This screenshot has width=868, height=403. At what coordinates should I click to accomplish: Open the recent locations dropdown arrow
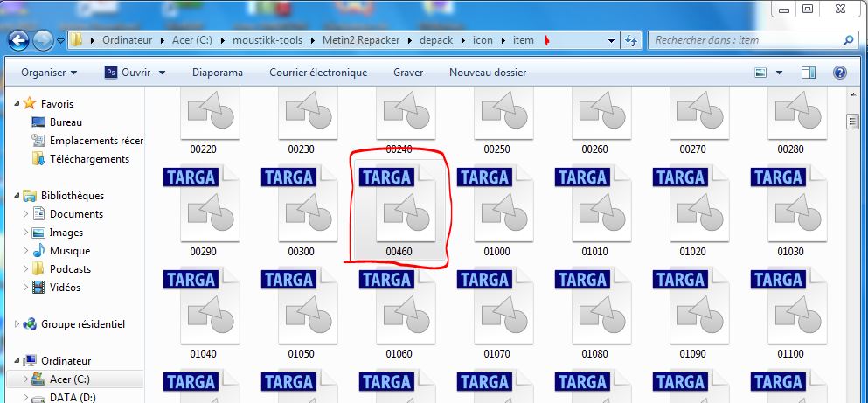coord(59,41)
